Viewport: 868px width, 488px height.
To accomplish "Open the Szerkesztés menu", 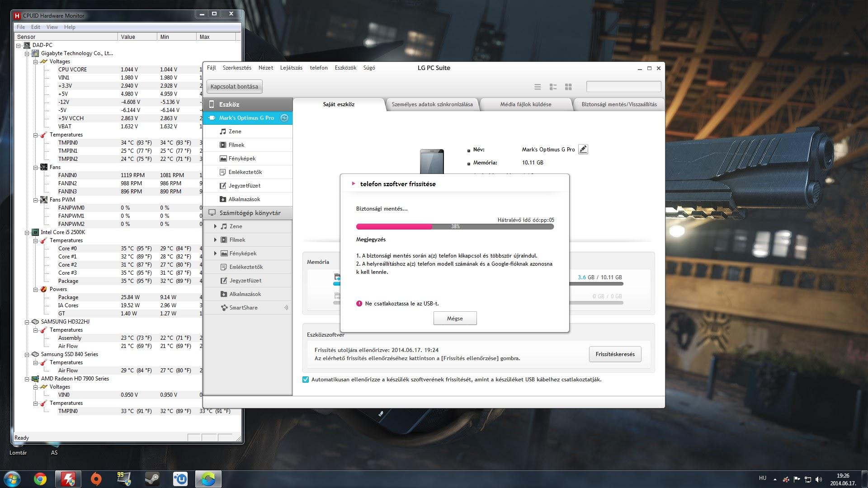I will (237, 68).
